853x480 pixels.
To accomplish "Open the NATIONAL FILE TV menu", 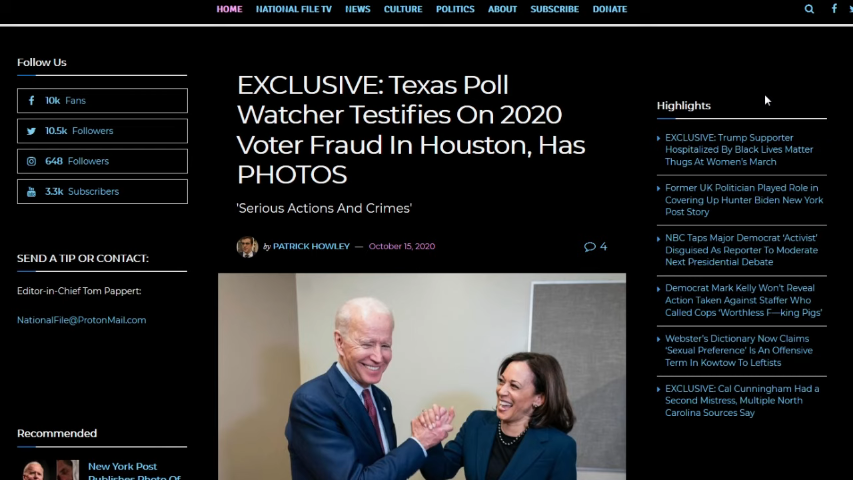I will pyautogui.click(x=294, y=9).
